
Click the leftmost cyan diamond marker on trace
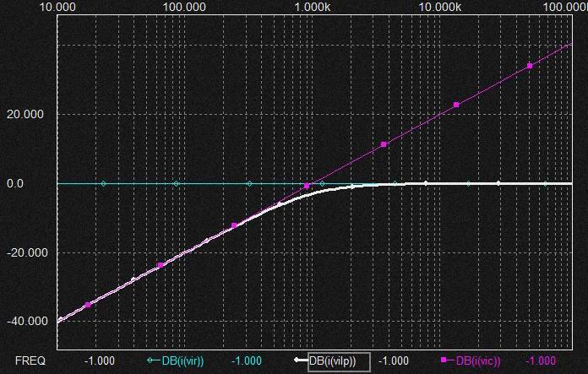point(104,183)
